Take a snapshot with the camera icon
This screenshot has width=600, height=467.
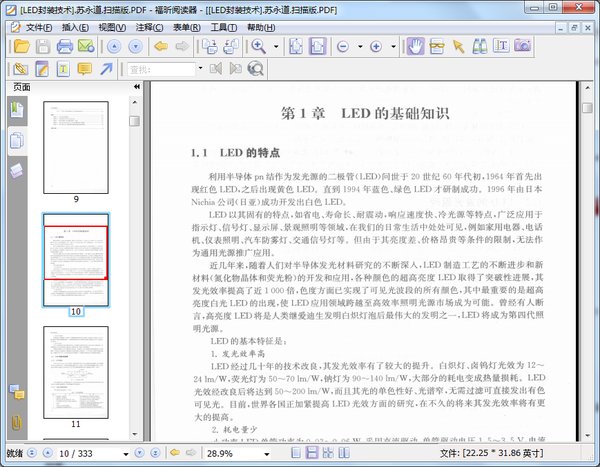(x=523, y=46)
